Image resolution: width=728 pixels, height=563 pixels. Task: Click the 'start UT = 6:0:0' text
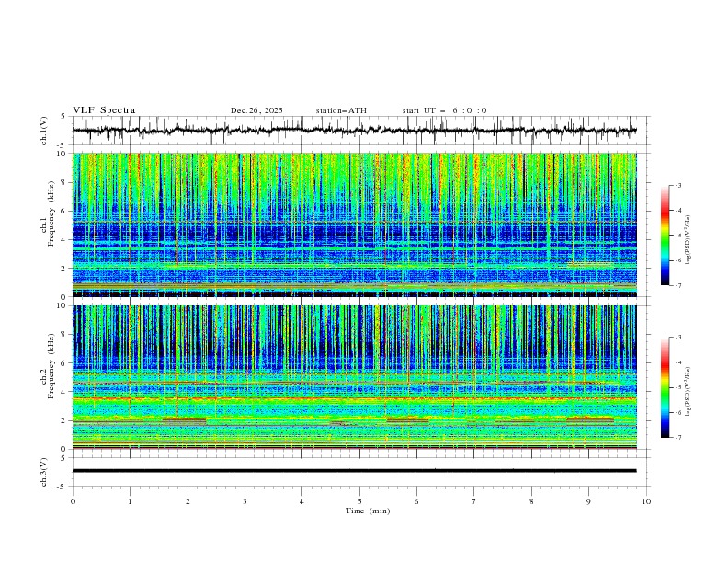(444, 110)
